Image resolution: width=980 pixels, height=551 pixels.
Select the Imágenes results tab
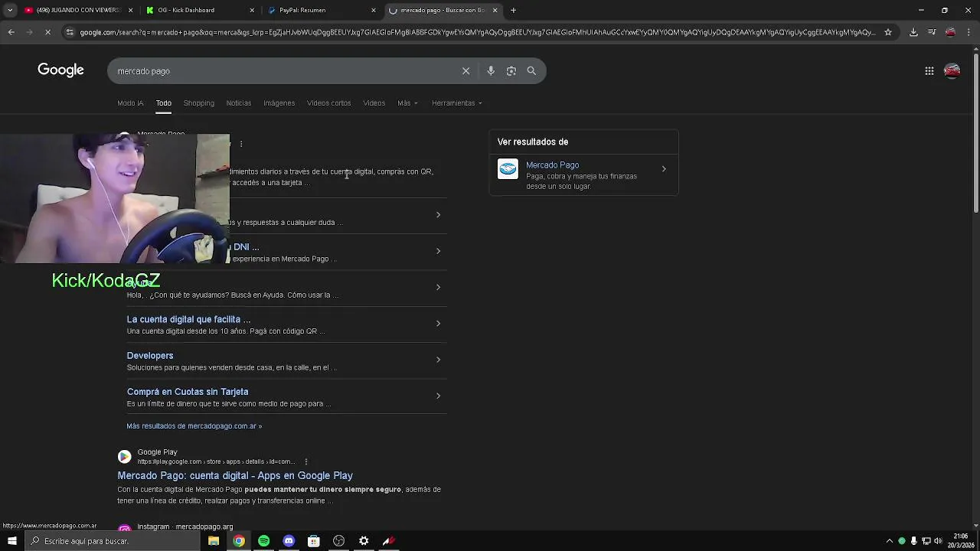pyautogui.click(x=279, y=103)
